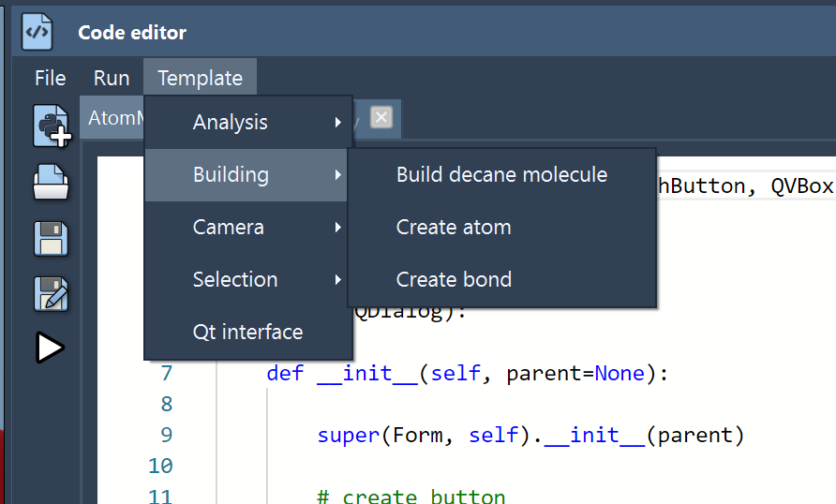
Task: Expand the Camera submenu arrow
Action: point(337,228)
